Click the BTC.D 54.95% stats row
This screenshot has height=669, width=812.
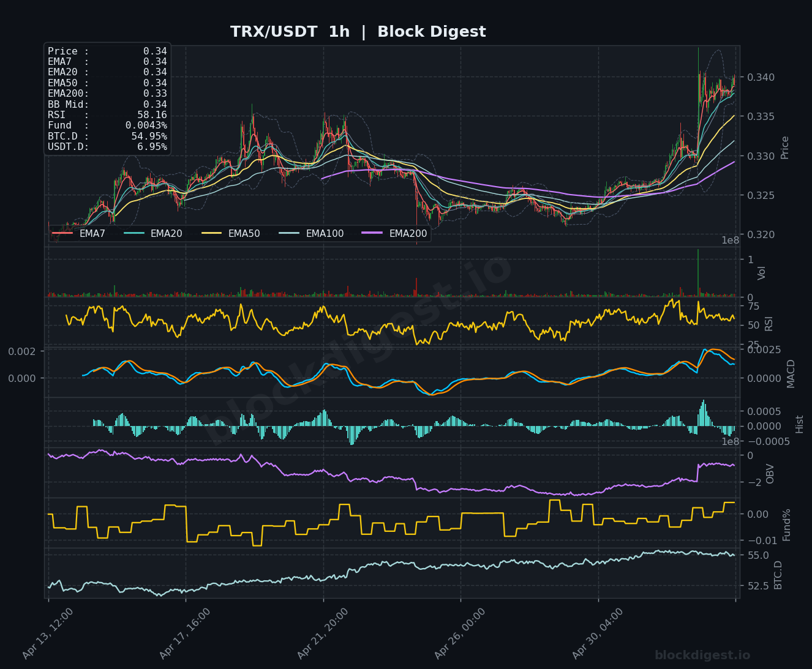107,136
